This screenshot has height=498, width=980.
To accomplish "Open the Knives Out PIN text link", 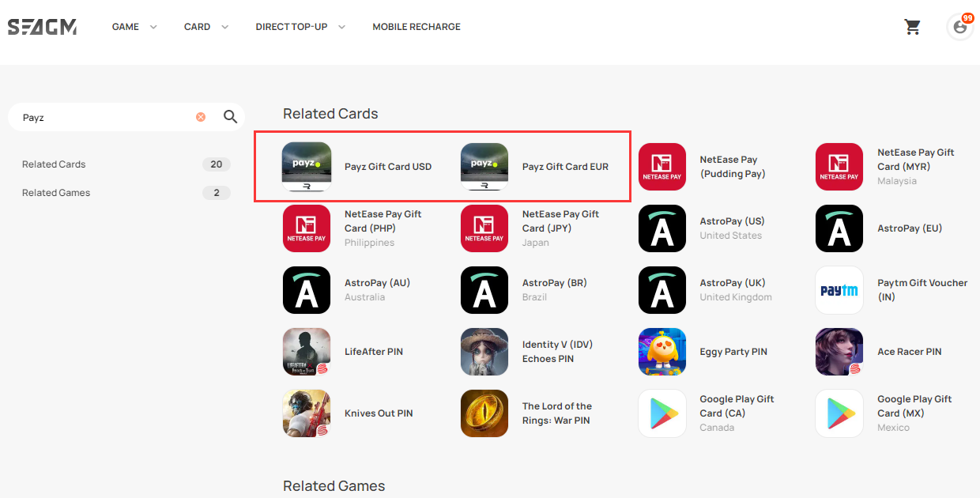I will pos(379,413).
